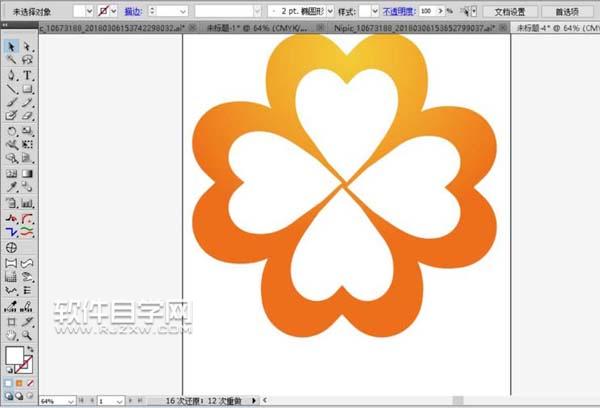Click the 不透明度 link

pos(398,10)
